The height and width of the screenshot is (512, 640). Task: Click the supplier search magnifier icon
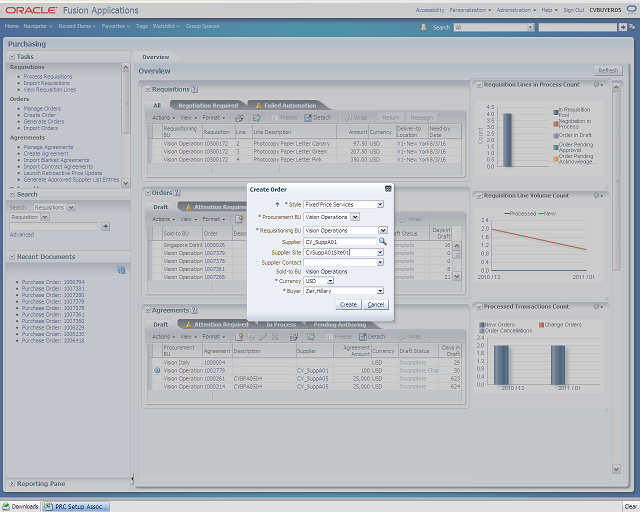tap(382, 241)
